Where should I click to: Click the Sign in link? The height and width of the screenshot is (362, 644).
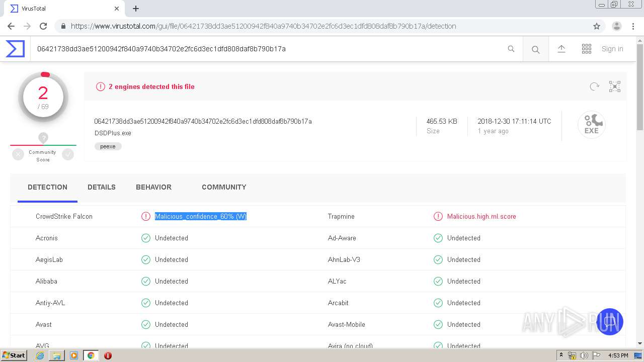pos(612,49)
